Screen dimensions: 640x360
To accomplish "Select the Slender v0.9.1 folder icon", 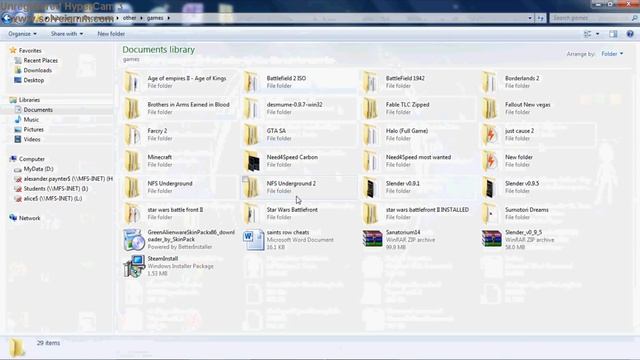I will coord(370,187).
